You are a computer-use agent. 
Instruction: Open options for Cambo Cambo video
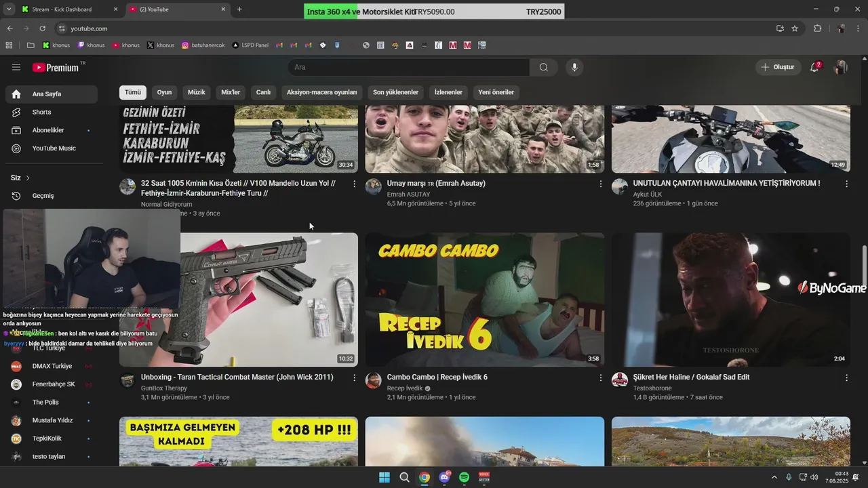pyautogui.click(x=600, y=378)
